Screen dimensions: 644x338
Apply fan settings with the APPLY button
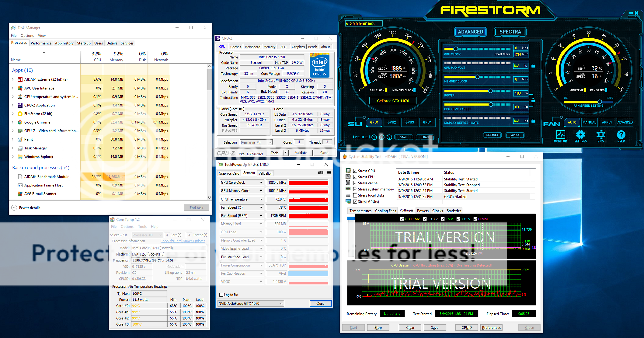click(607, 122)
